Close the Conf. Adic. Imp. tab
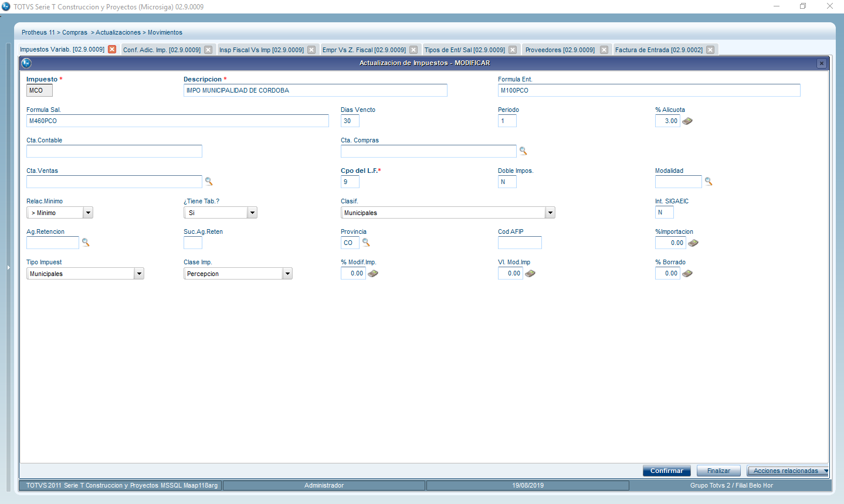The width and height of the screenshot is (844, 504). point(208,50)
